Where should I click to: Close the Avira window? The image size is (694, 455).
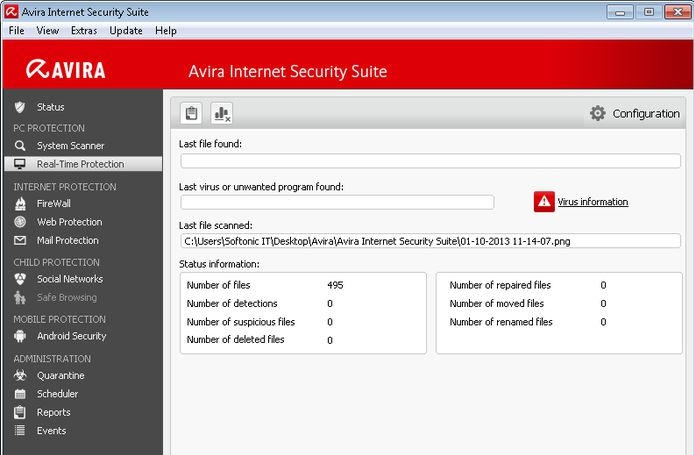[678, 12]
